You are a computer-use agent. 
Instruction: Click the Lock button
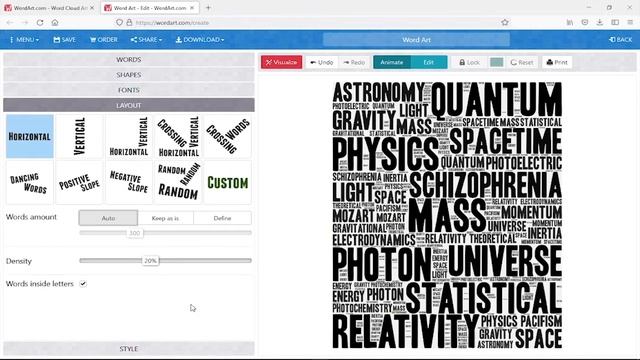pos(469,62)
